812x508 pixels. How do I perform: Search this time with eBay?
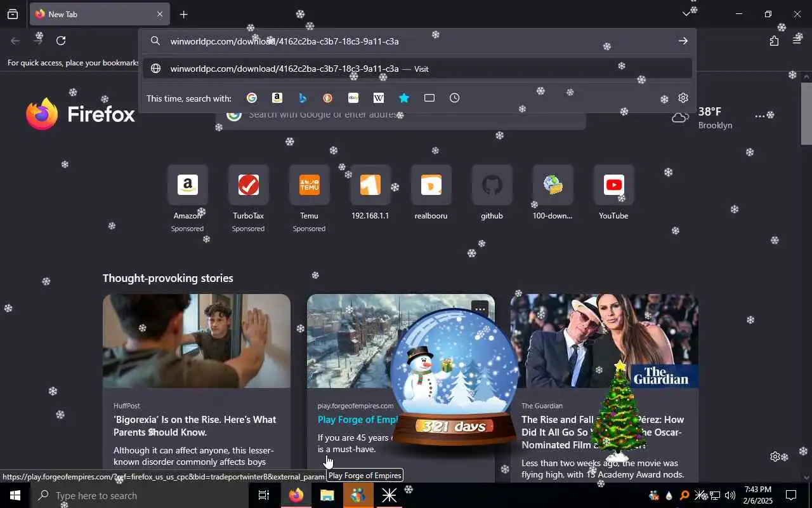point(353,98)
